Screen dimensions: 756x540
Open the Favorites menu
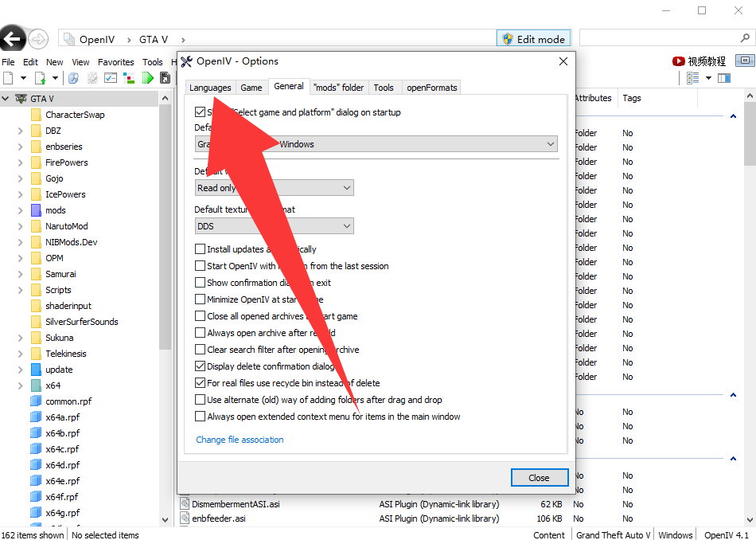click(115, 62)
